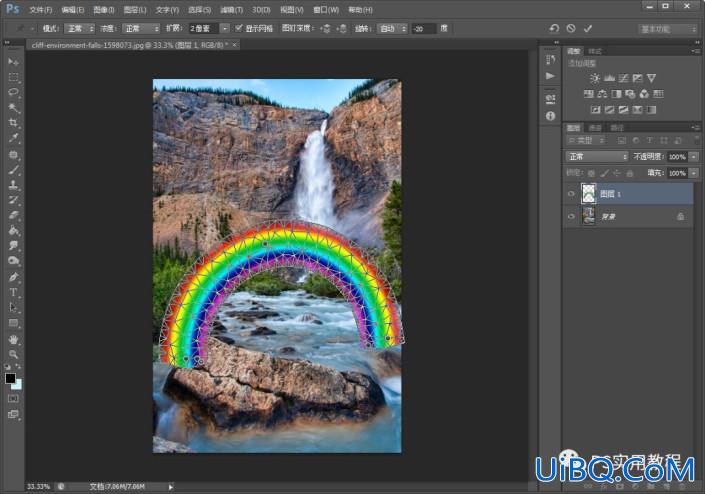Switch to the channels tab beside layers
This screenshot has height=494, width=705.
point(595,128)
